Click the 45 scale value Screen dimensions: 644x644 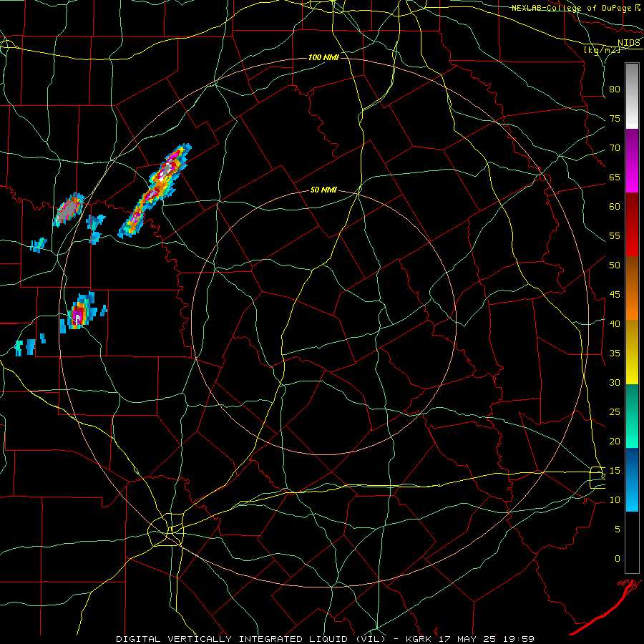(x=615, y=295)
